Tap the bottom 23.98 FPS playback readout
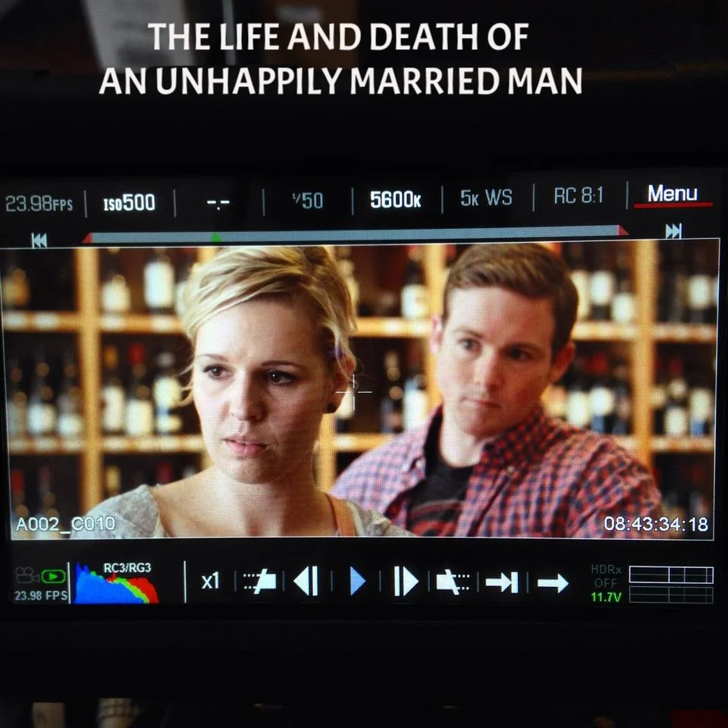The image size is (728, 728). coord(40,595)
